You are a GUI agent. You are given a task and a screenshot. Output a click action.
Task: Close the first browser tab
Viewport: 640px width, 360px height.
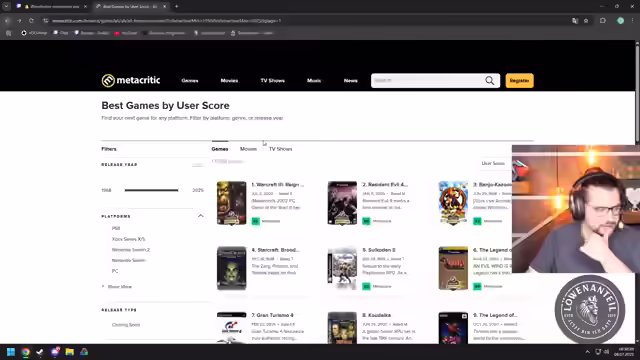coord(85,7)
